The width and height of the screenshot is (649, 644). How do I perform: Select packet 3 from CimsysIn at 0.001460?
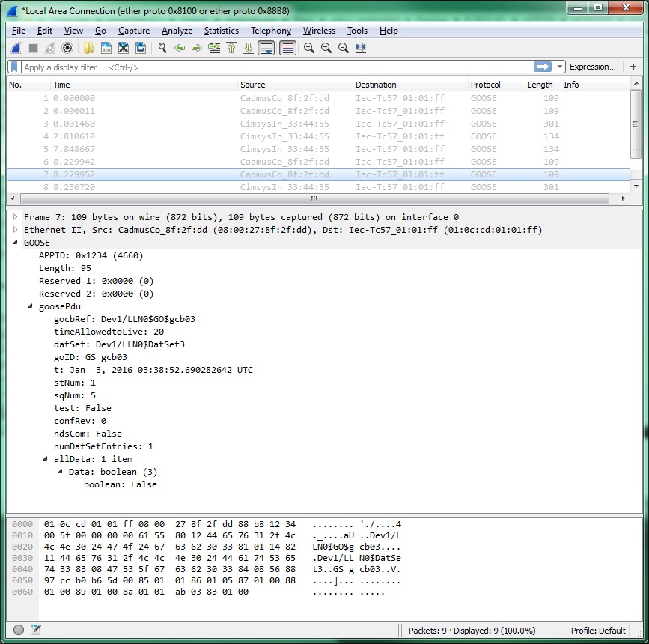pyautogui.click(x=318, y=124)
